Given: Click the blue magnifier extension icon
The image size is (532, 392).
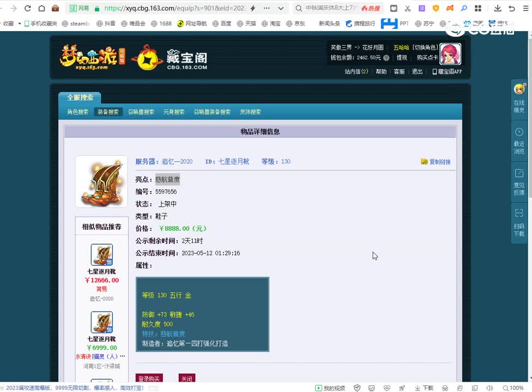Looking at the screenshot, I should tap(464, 8).
